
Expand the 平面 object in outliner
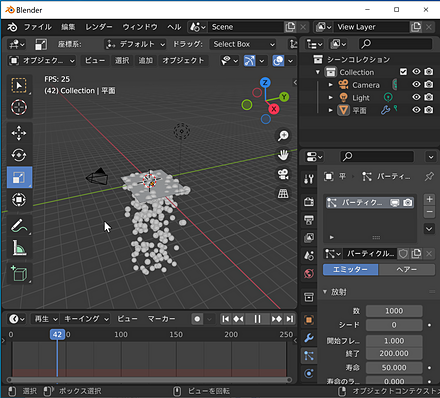tap(331, 110)
